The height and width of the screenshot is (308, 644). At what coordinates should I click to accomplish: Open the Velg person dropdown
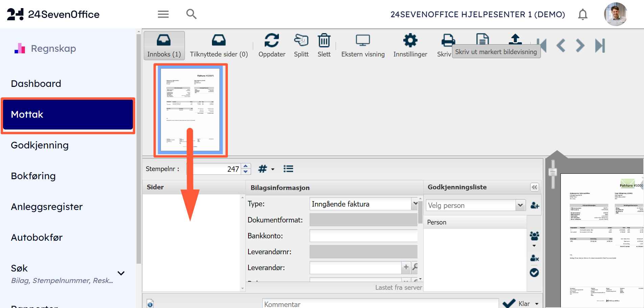520,205
